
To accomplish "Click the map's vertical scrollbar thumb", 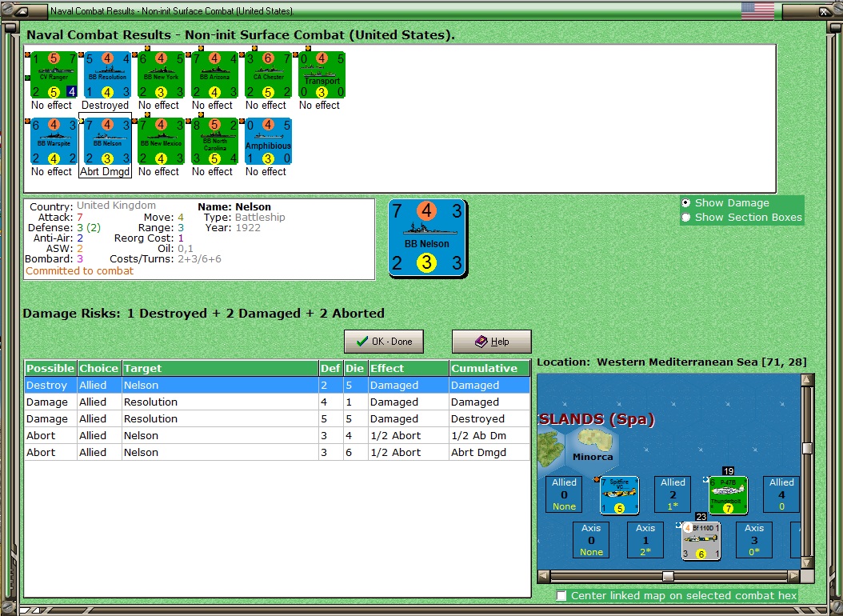I will click(x=806, y=448).
